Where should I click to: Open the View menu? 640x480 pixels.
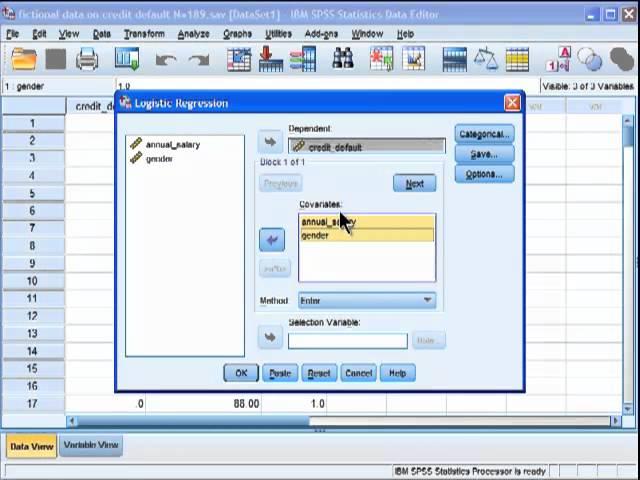(69, 34)
